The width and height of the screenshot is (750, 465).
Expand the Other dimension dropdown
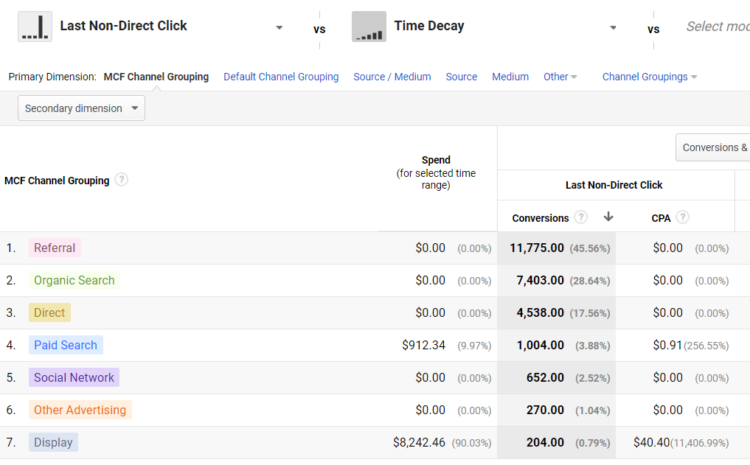[x=560, y=77]
